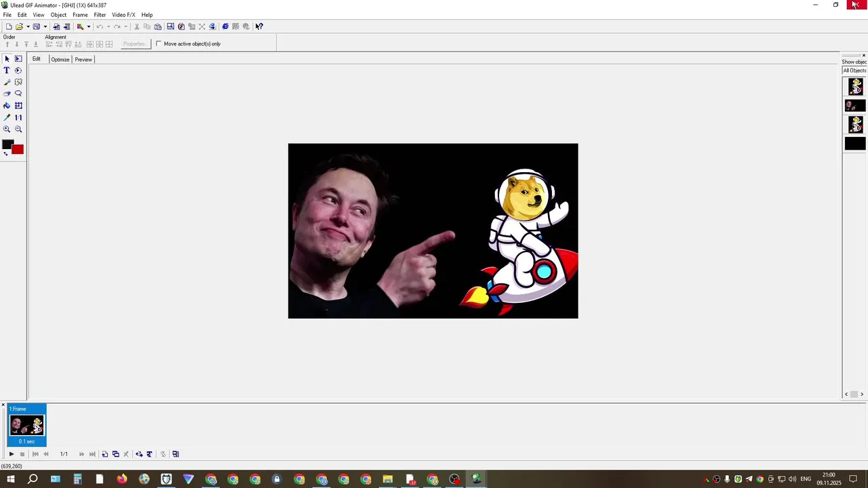Click the Preview in Internet Explorer icon
The width and height of the screenshot is (868, 488).
point(225,26)
